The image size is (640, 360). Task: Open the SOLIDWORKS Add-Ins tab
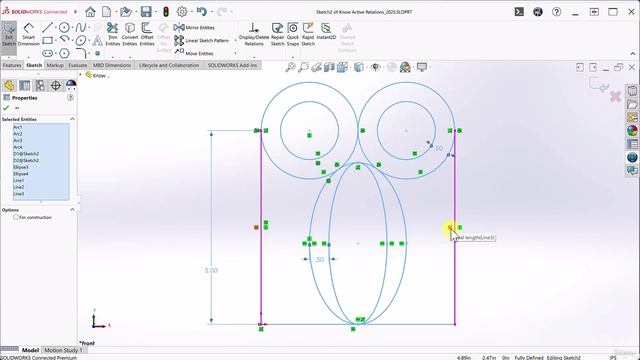[232, 65]
